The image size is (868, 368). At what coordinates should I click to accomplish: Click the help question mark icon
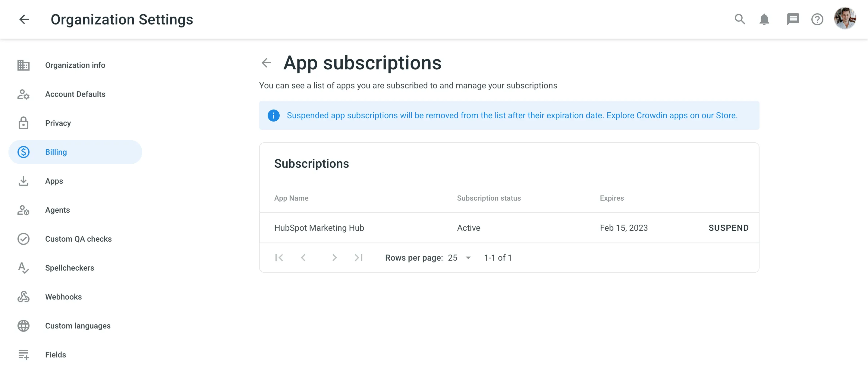point(817,19)
